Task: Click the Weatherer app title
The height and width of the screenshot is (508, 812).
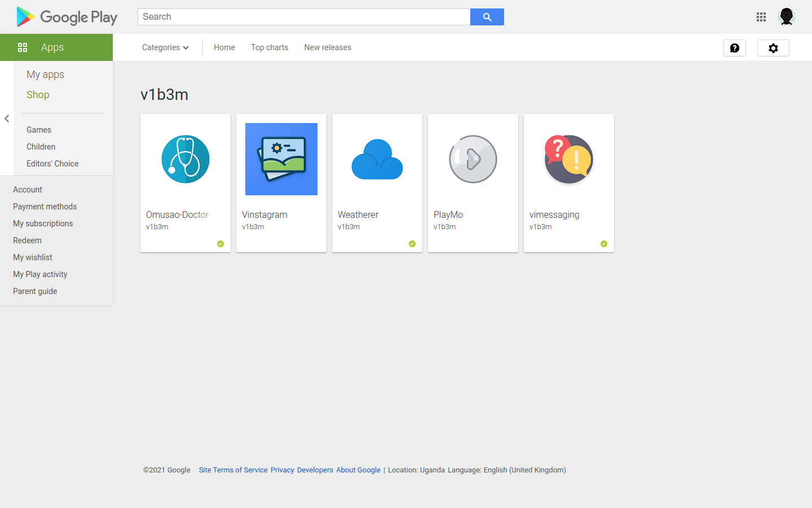Action: coord(358,214)
